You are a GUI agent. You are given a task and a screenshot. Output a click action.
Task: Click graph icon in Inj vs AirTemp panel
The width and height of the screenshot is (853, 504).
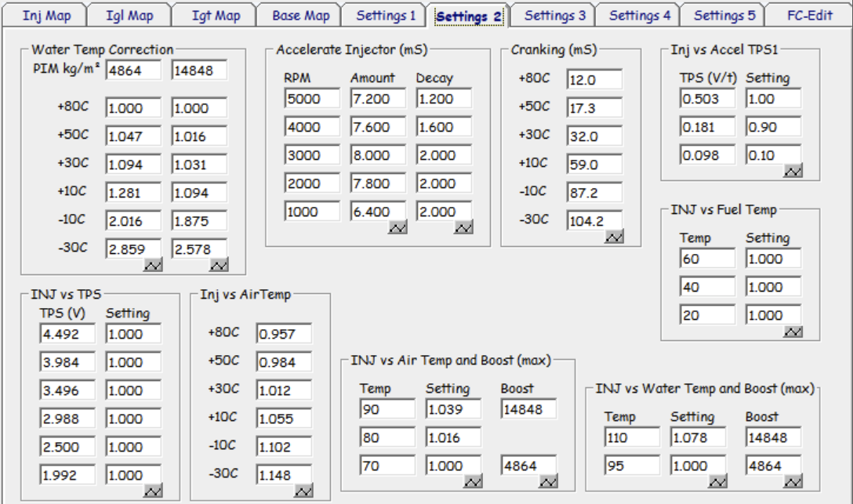tap(303, 490)
